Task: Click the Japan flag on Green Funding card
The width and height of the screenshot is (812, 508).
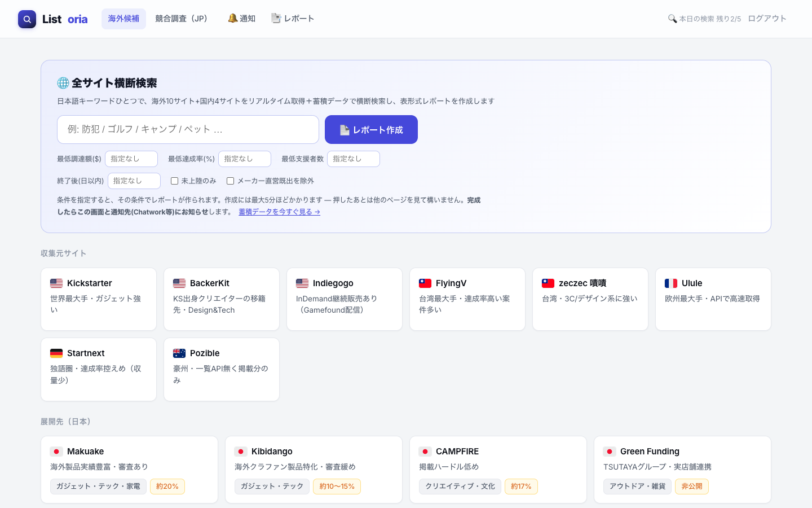Action: 610,452
